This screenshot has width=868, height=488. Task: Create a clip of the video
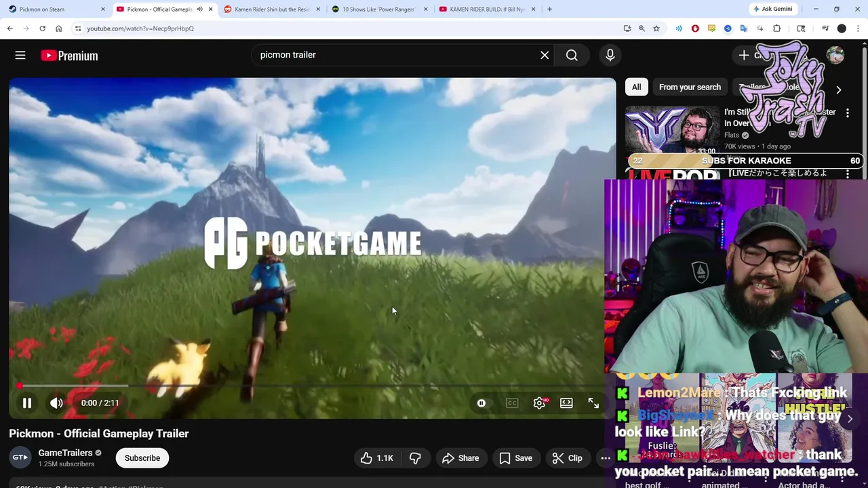568,458
